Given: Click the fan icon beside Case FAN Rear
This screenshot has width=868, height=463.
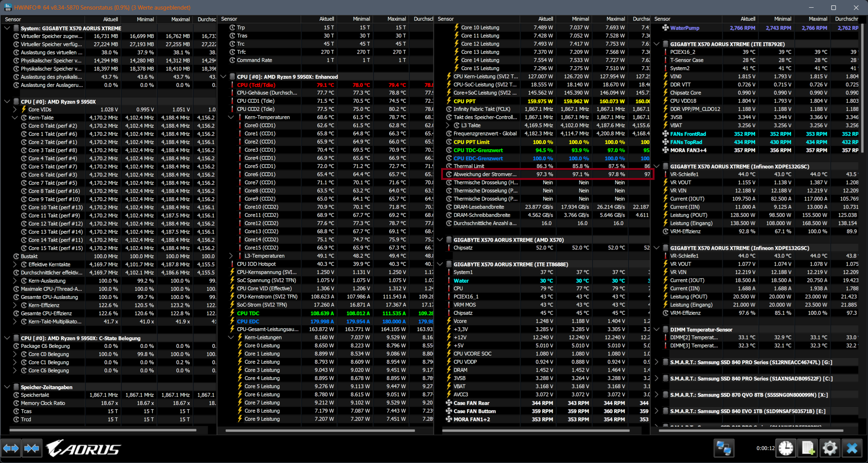Looking at the screenshot, I should click(449, 403).
